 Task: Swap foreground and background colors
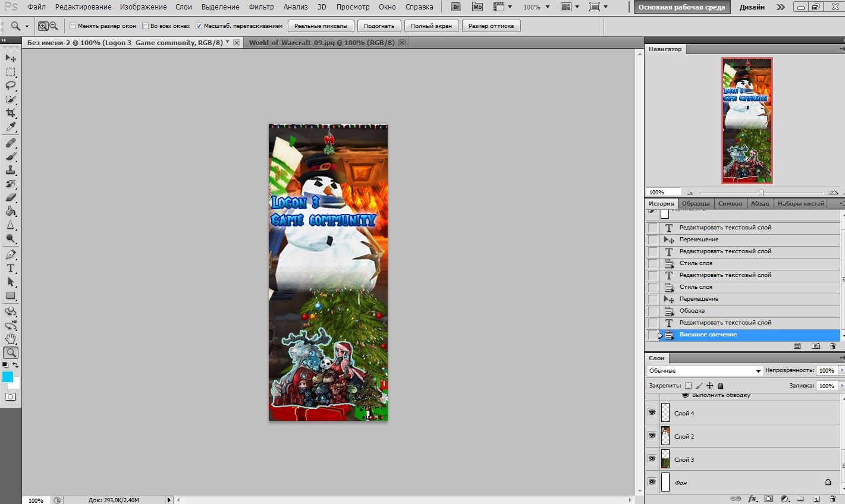pos(16,365)
